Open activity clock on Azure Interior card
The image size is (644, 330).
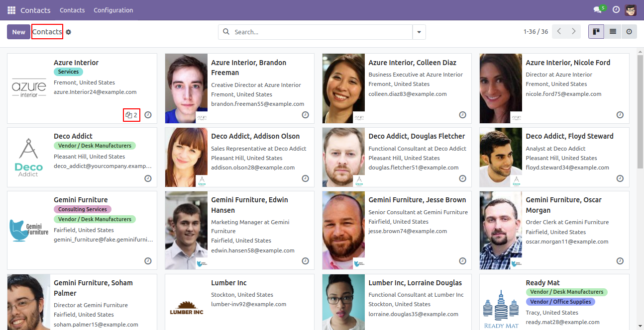coord(148,115)
